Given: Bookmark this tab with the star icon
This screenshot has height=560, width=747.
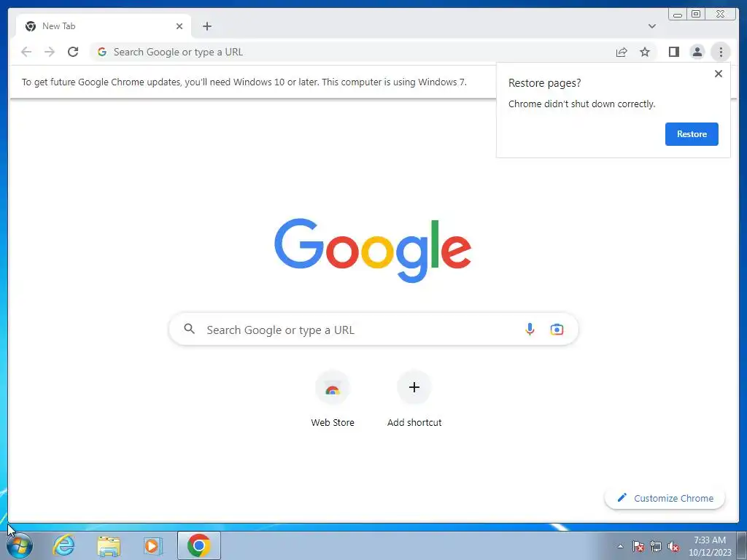Looking at the screenshot, I should (645, 52).
